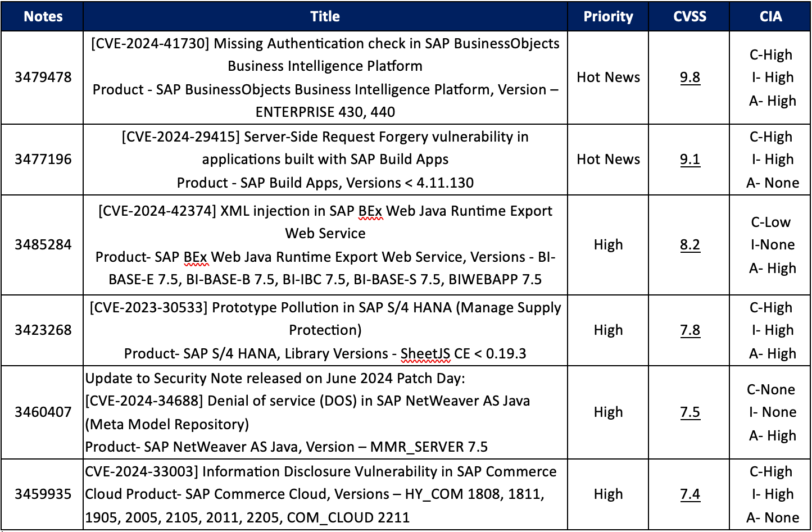Click the CVSS column header
Image resolution: width=812 pixels, height=532 pixels.
click(x=689, y=16)
